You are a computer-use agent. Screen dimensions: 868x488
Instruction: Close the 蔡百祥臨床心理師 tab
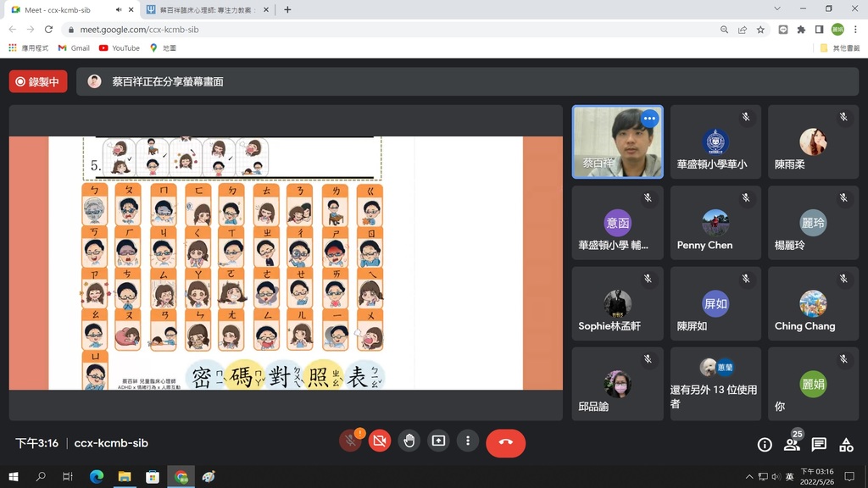pos(266,10)
